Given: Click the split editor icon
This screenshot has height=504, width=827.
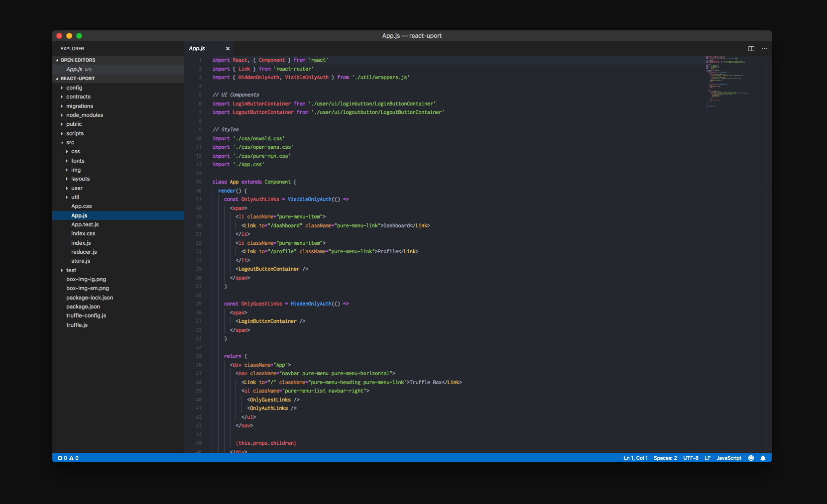Looking at the screenshot, I should click(751, 49).
